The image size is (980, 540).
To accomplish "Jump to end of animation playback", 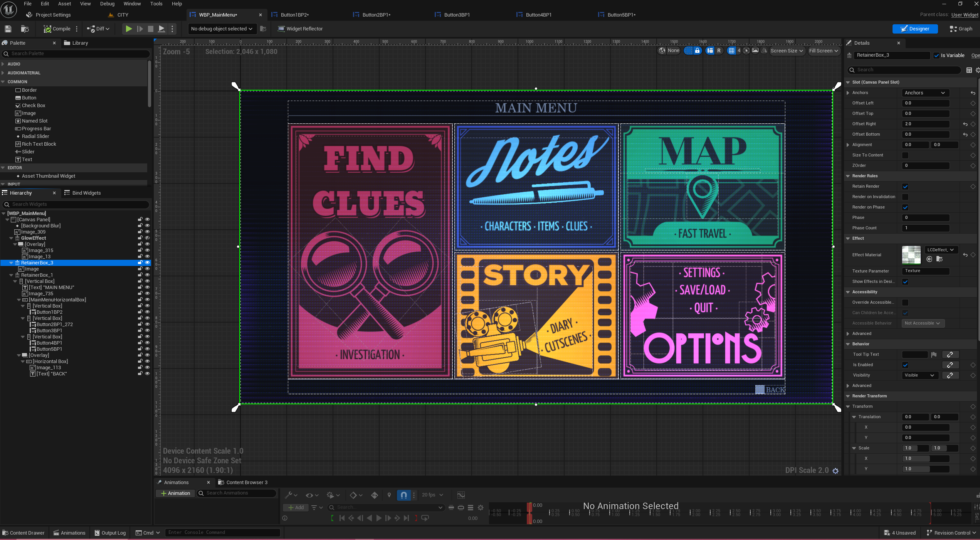I will (x=406, y=518).
